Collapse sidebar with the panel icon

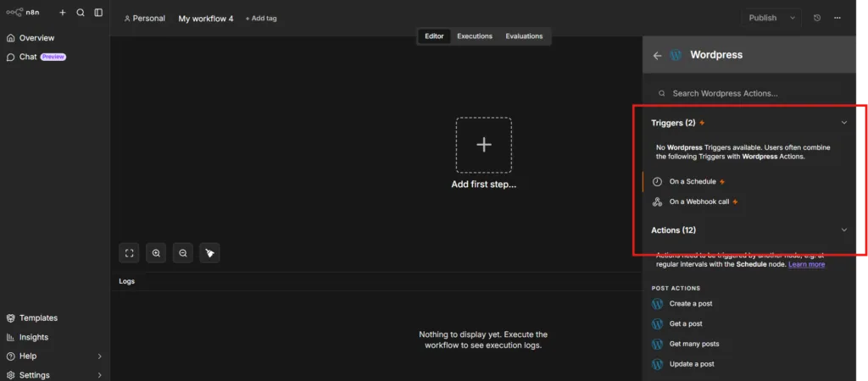coord(98,12)
